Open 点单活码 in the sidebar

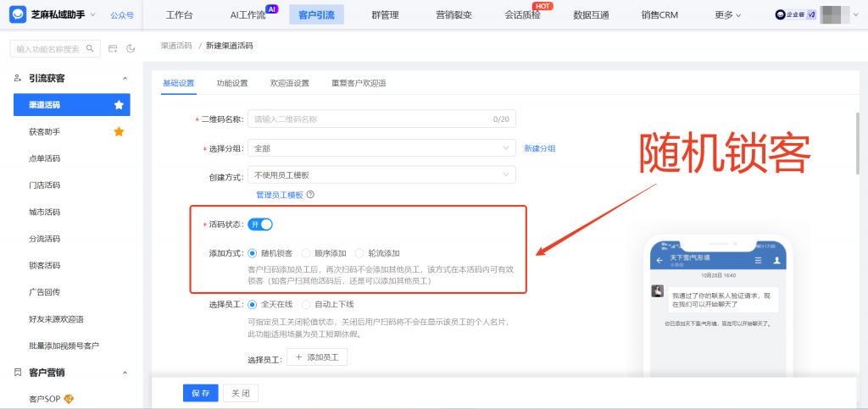click(44, 158)
